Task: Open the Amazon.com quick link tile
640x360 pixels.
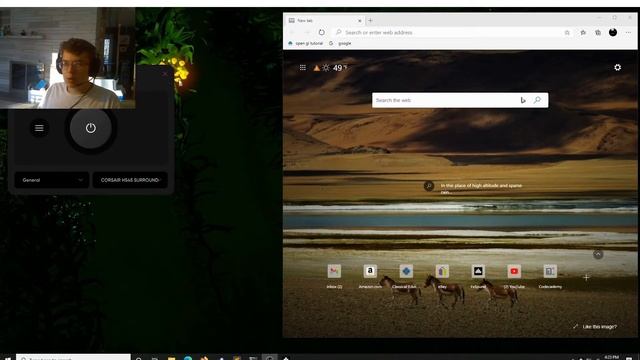Action: click(x=370, y=276)
